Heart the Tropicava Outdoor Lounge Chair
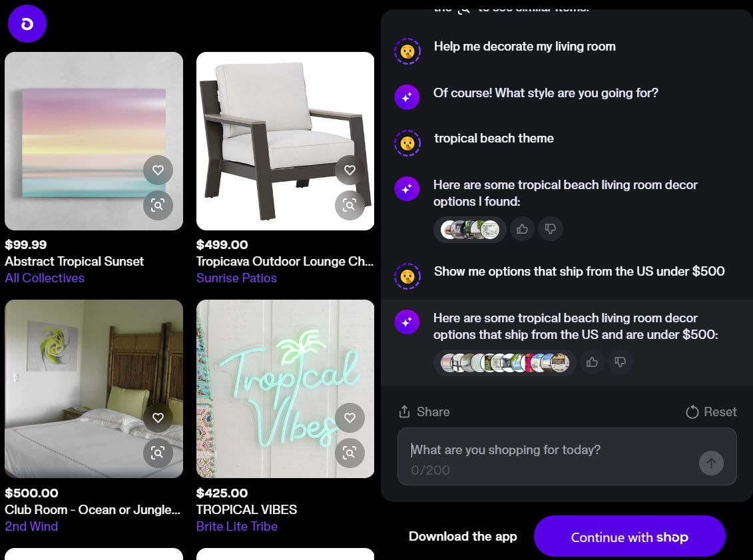Viewport: 753px width, 560px height. 350,170
